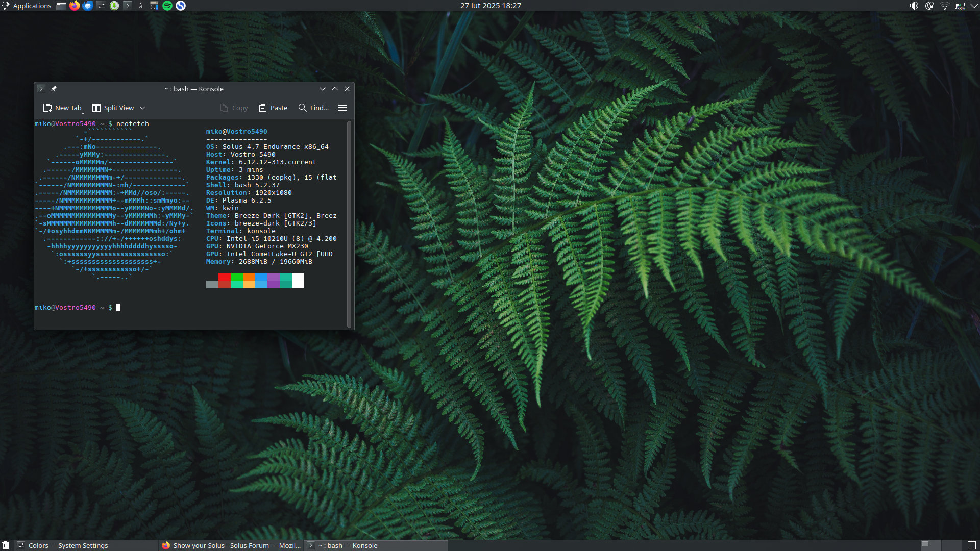The width and height of the screenshot is (980, 551).
Task: Launch Spotify from the top panel
Action: (x=167, y=6)
